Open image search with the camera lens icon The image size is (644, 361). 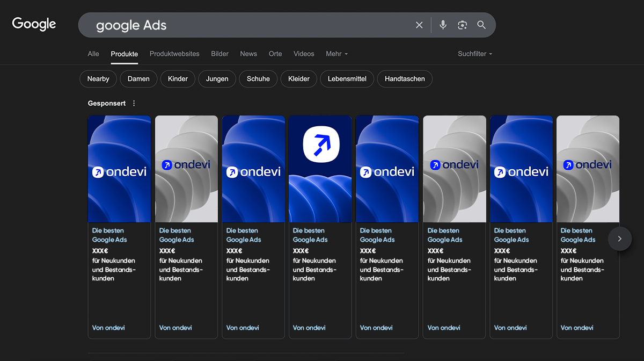point(462,25)
